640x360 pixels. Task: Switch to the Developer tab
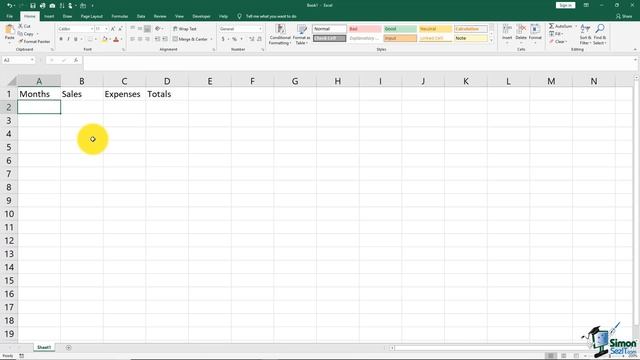point(201,16)
